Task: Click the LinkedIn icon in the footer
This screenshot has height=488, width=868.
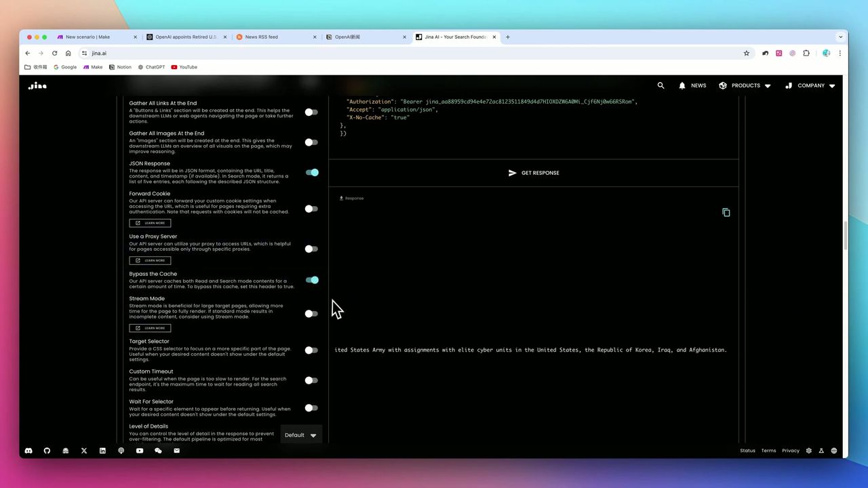Action: tap(102, 451)
